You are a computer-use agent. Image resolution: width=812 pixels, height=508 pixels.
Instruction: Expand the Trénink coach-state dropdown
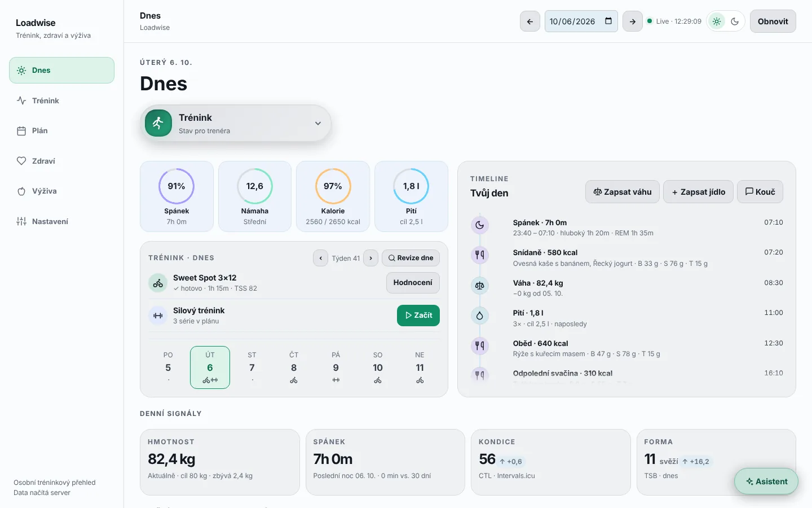[236, 123]
